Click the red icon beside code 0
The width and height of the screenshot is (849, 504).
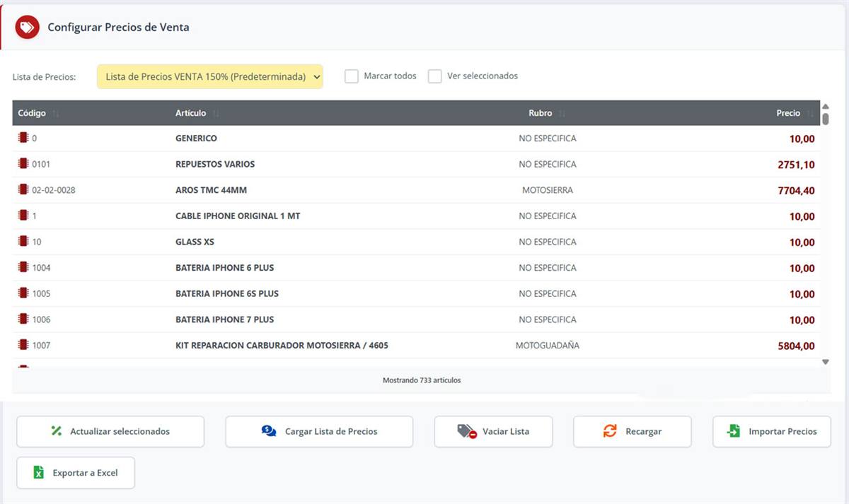23,138
